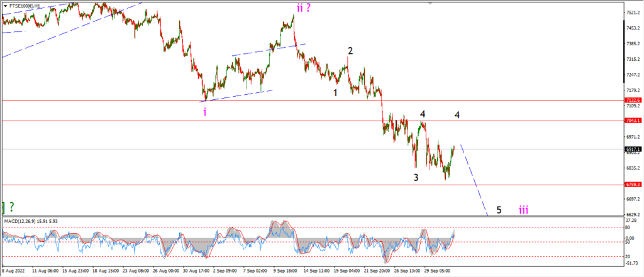Image resolution: width=644 pixels, height=277 pixels.
Task: Select the dashed blue projection line
Action: (x=474, y=180)
